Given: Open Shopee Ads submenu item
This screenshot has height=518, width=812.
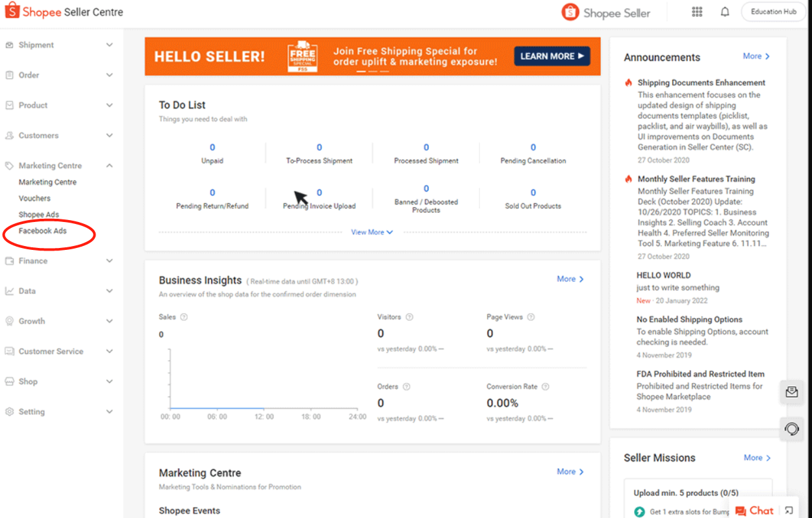Looking at the screenshot, I should [x=39, y=215].
